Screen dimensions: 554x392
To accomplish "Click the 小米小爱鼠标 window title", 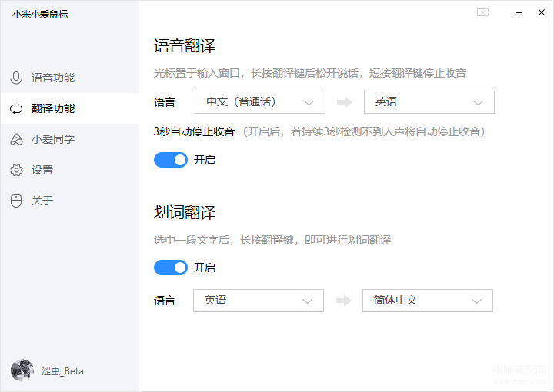I will 40,15.
